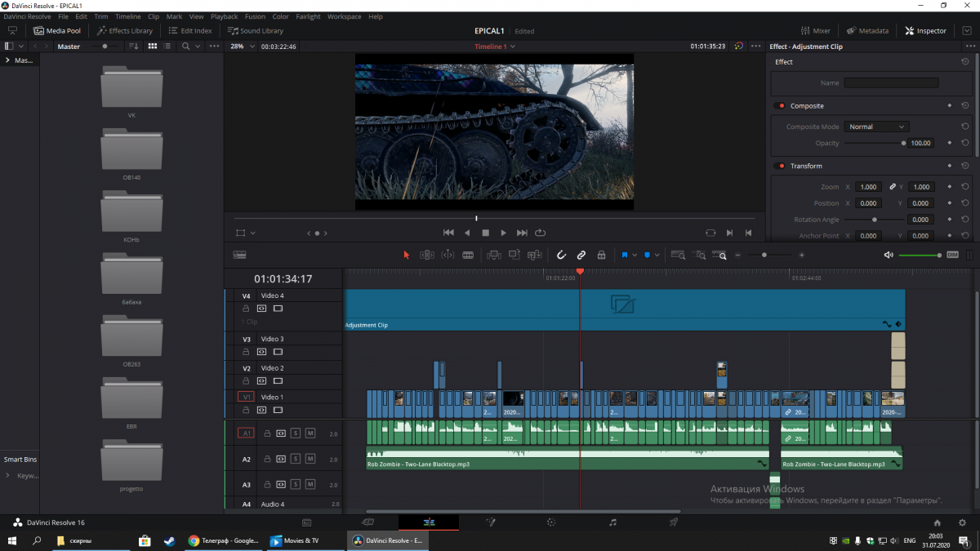
Task: Lock the Video 4 track
Action: pyautogui.click(x=246, y=309)
